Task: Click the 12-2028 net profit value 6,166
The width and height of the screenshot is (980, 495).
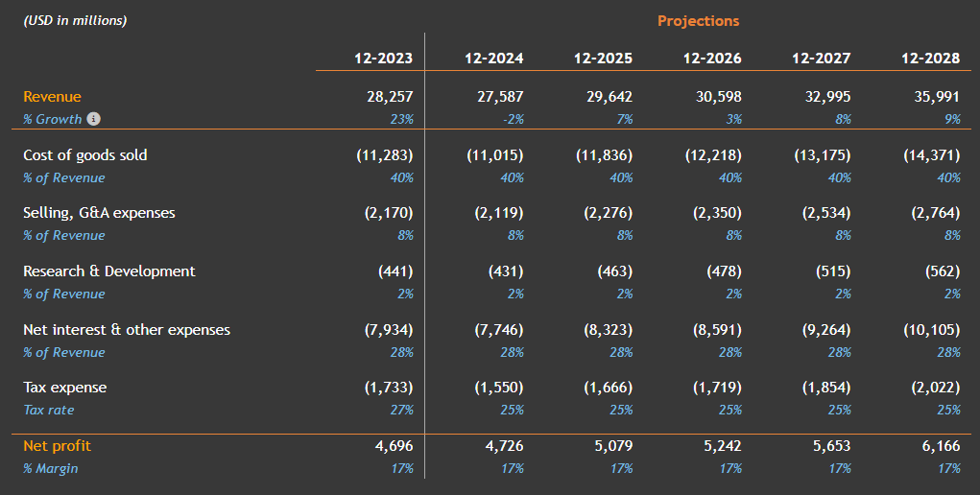Action: 936,446
